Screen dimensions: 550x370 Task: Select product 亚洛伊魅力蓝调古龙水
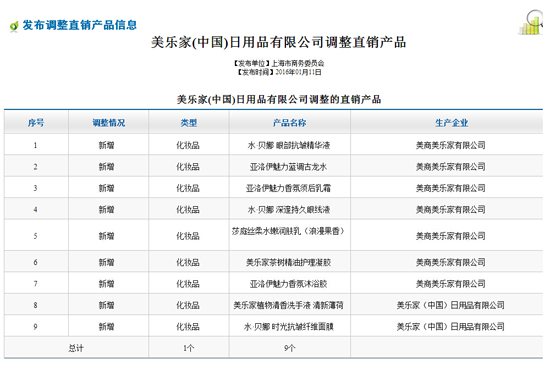tap(288, 167)
